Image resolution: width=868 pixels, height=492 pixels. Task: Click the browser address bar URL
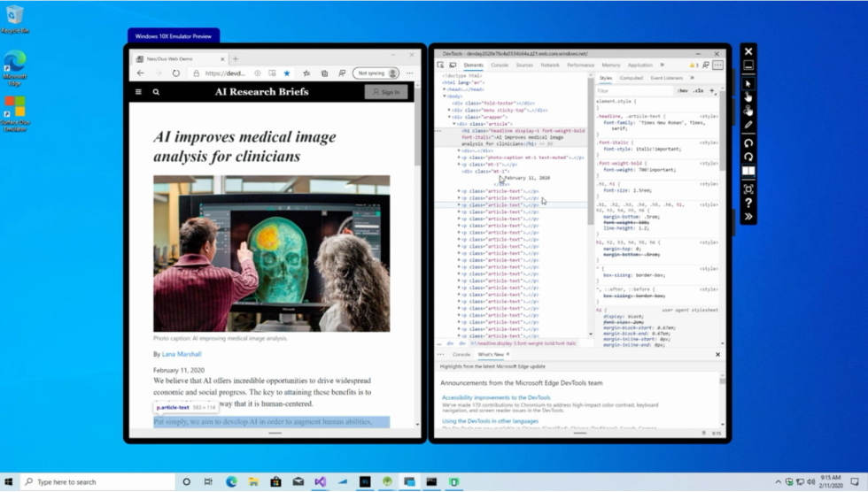[225, 73]
